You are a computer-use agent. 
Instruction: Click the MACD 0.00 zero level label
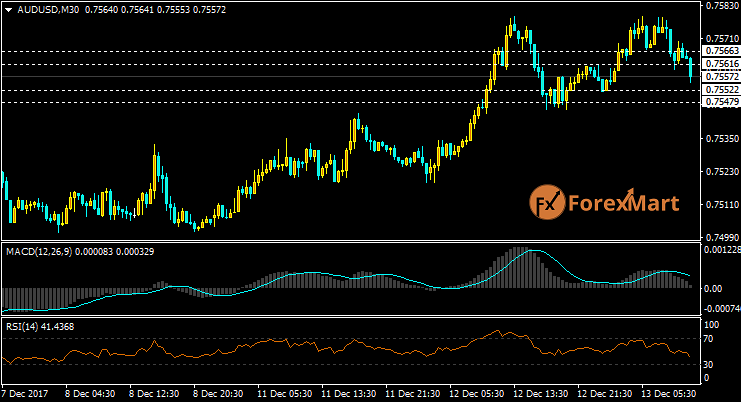[x=713, y=288]
